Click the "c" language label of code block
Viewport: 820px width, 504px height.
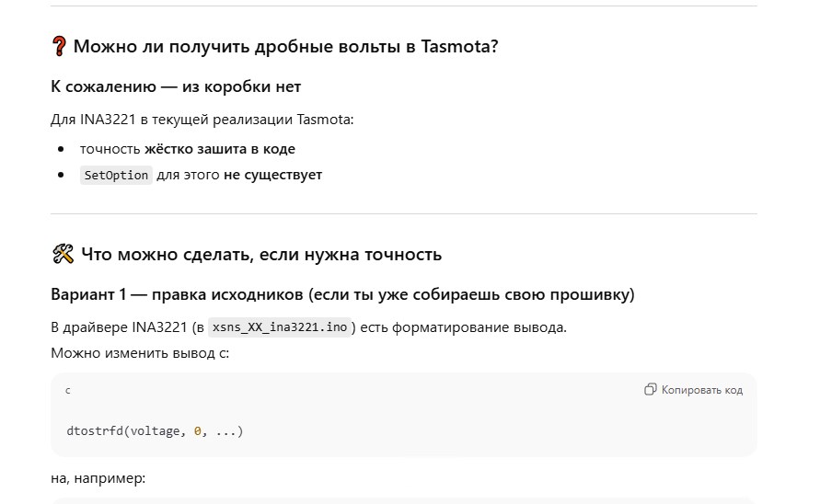(x=68, y=390)
